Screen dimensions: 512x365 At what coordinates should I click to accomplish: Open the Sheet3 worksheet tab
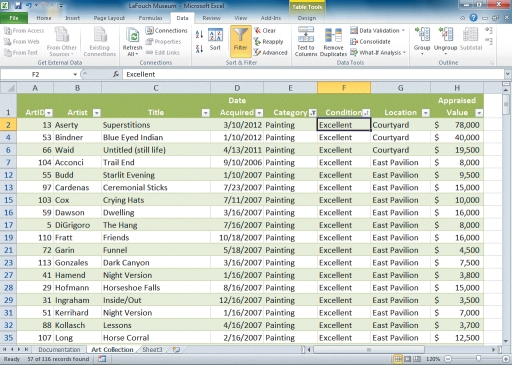click(152, 350)
